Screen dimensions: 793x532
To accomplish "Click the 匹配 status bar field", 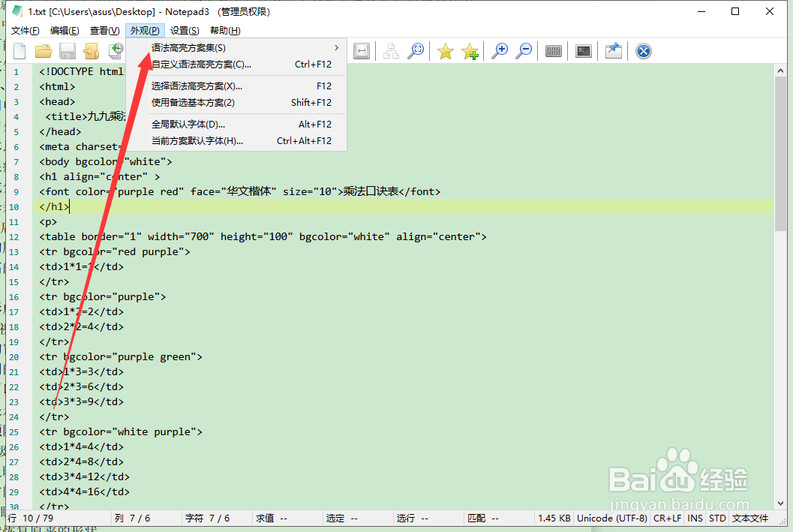I will (x=499, y=518).
